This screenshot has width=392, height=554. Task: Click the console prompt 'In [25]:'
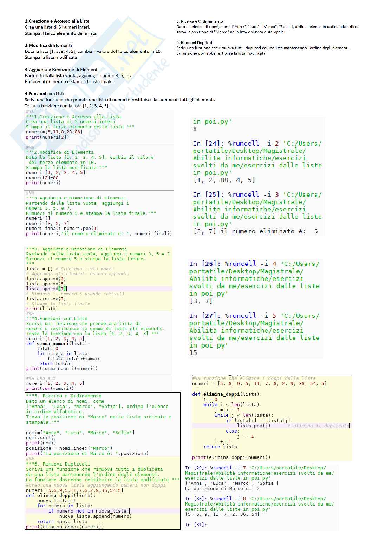(209, 194)
